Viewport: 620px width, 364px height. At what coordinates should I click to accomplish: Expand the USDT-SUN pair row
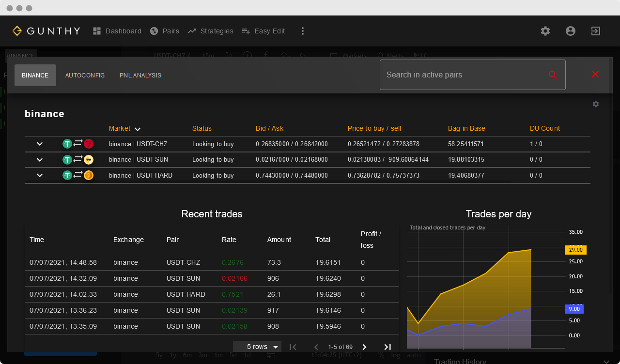40,160
